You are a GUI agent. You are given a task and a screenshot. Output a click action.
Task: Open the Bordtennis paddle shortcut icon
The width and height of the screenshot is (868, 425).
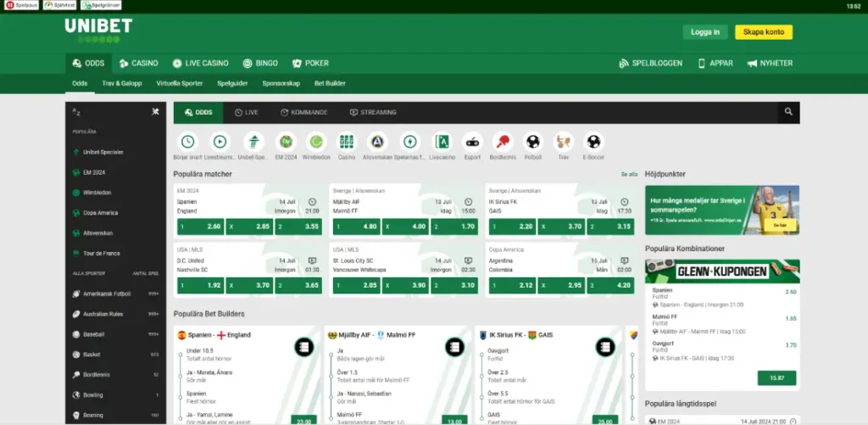point(502,142)
